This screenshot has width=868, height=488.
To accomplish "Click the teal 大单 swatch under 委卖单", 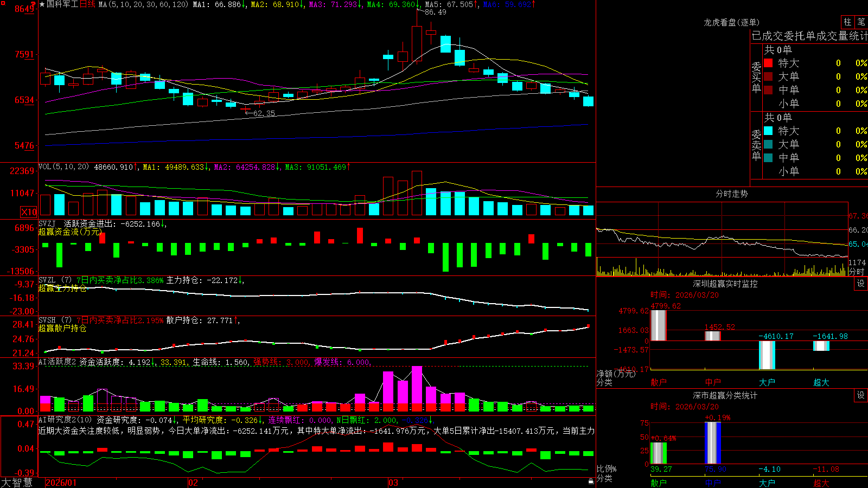I will point(768,144).
